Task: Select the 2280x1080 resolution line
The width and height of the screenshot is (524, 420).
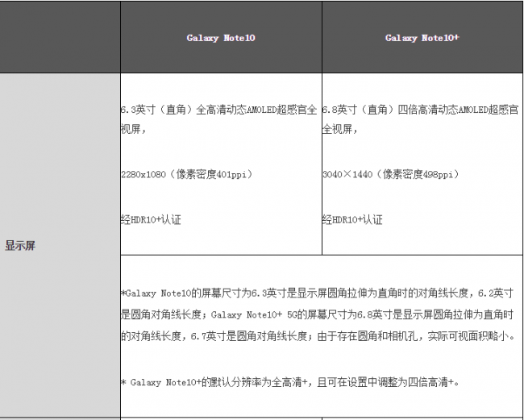Action: (x=186, y=174)
